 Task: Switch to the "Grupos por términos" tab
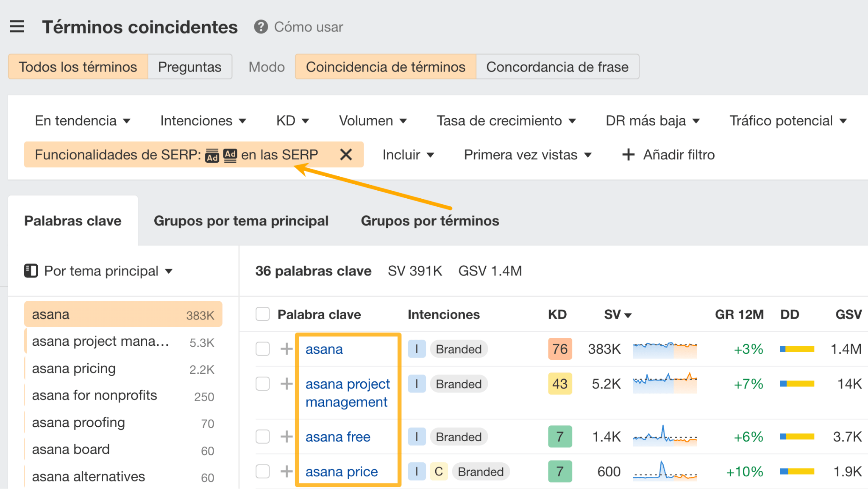pos(430,220)
